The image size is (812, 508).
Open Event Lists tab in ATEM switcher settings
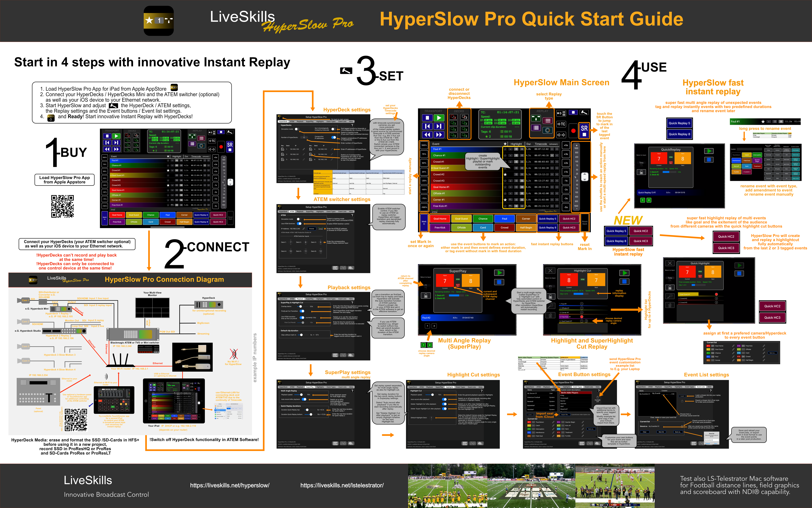coord(343,212)
